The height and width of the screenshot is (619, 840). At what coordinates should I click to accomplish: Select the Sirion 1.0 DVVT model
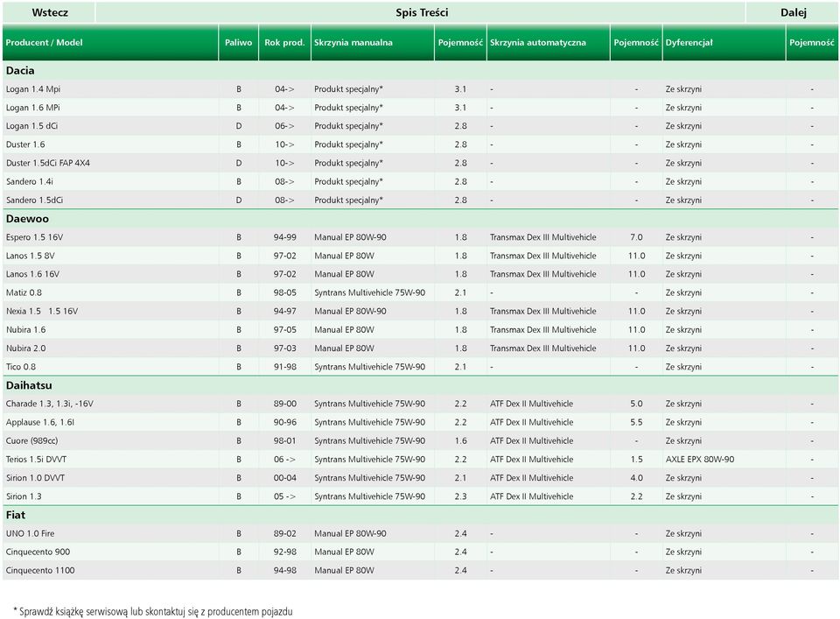coord(35,478)
